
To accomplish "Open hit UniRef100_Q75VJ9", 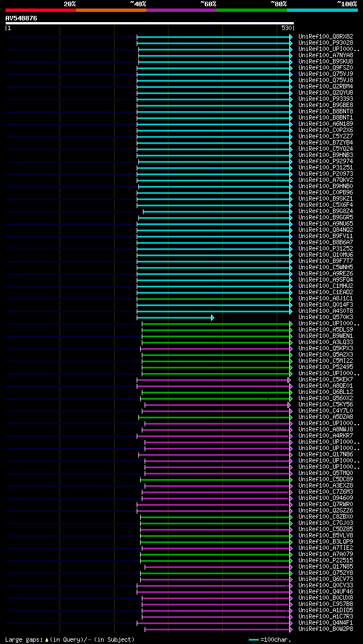I will [326, 74].
